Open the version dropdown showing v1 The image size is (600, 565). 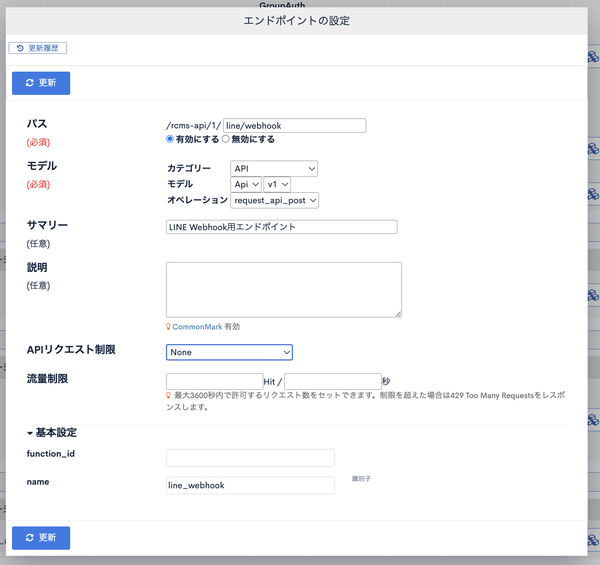click(x=277, y=184)
